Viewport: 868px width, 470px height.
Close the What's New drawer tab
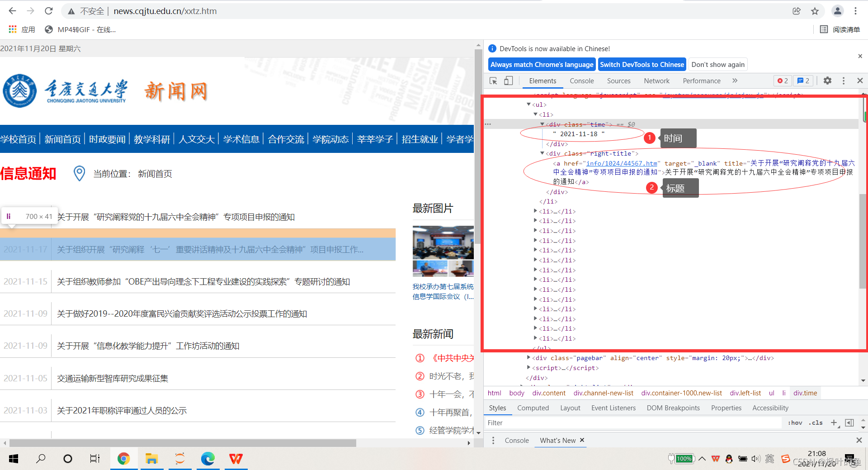click(x=582, y=440)
